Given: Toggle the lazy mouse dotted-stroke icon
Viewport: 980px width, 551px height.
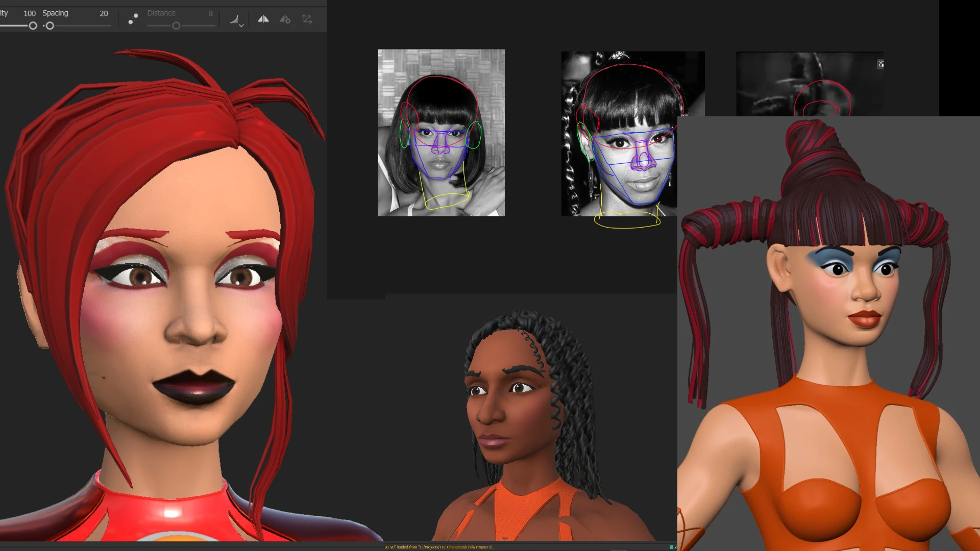Looking at the screenshot, I should click(133, 19).
